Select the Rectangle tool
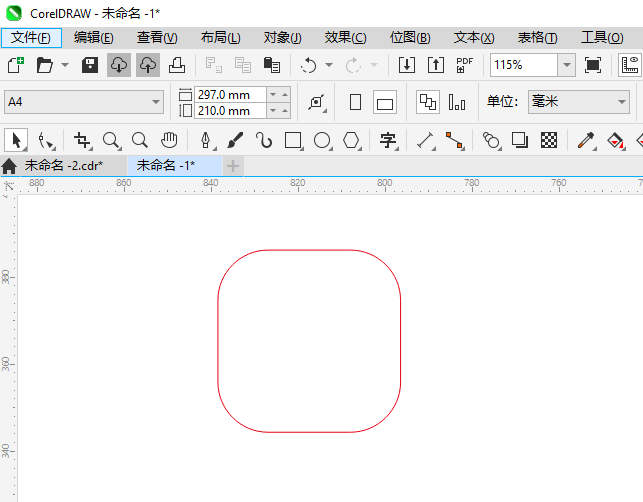 [x=293, y=140]
